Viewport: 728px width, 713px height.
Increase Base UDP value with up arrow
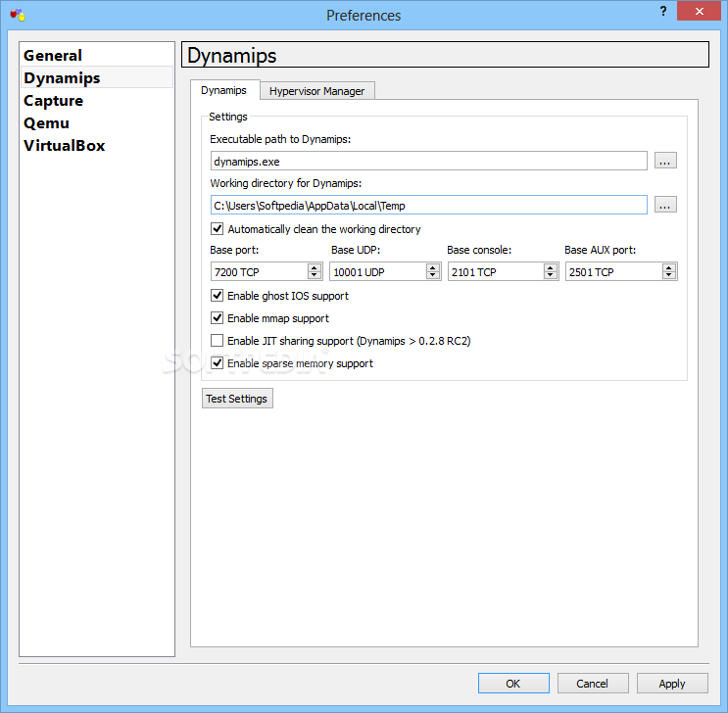433,267
